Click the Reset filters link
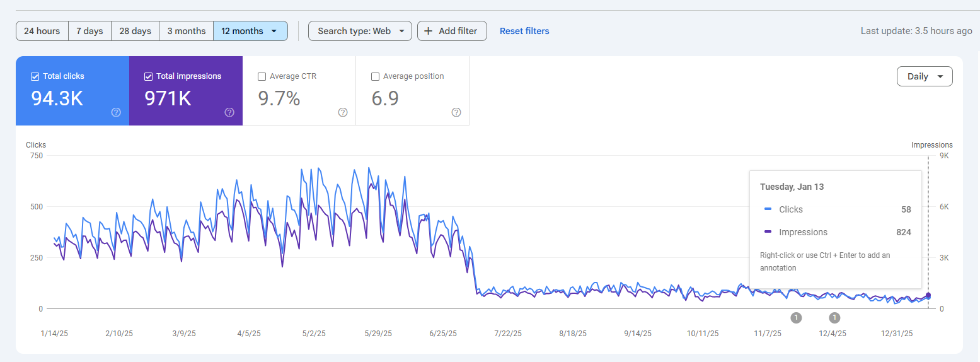Screen dimensions: 980x362 click(524, 31)
